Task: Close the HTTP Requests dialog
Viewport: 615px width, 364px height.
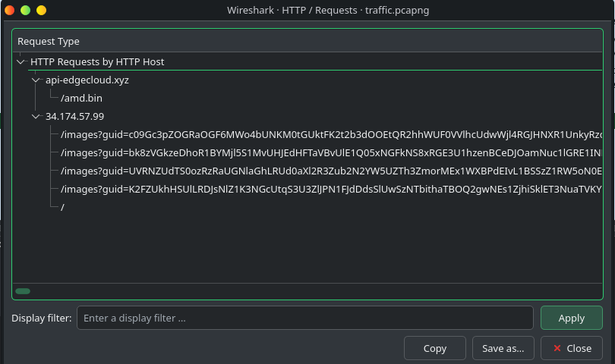Action: click(572, 348)
